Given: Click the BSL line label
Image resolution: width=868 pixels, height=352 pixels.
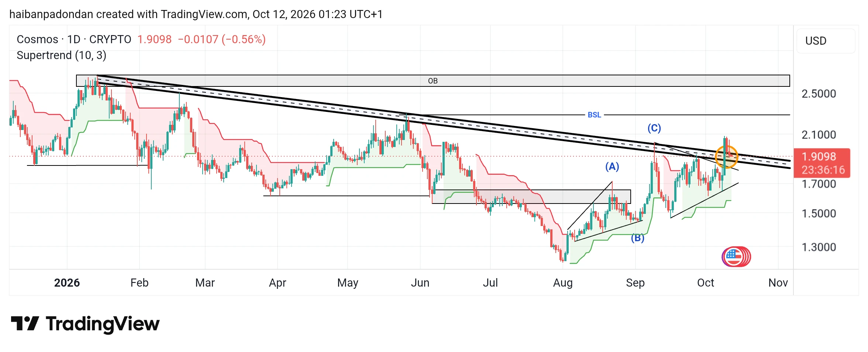Looking at the screenshot, I should [x=594, y=115].
